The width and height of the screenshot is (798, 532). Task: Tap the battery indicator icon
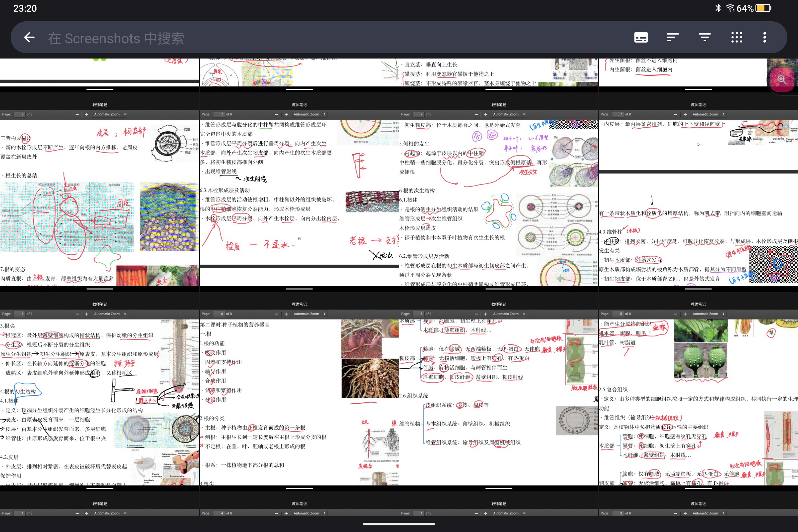click(763, 8)
